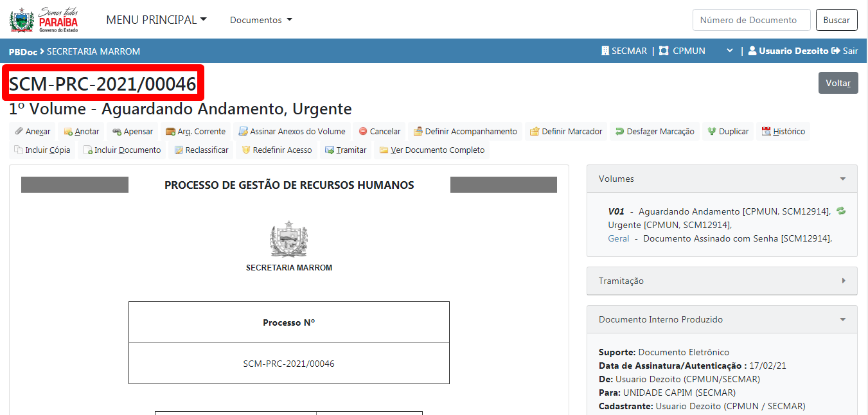Use the Duplicar function
Viewport: 868px width, 415px height.
click(727, 131)
